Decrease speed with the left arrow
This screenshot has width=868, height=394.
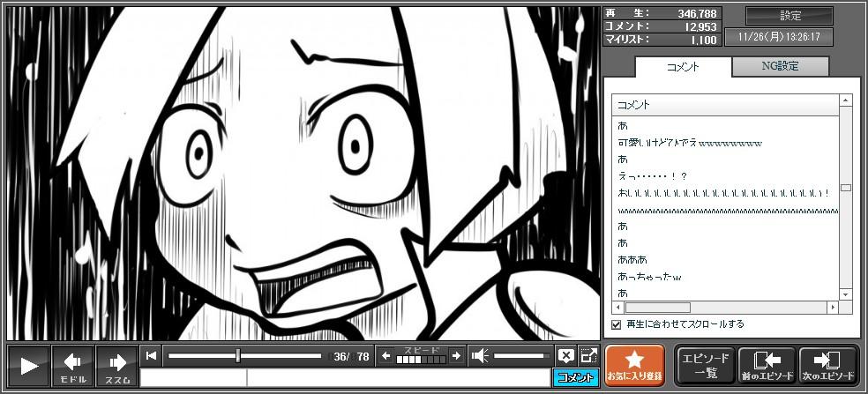click(385, 356)
